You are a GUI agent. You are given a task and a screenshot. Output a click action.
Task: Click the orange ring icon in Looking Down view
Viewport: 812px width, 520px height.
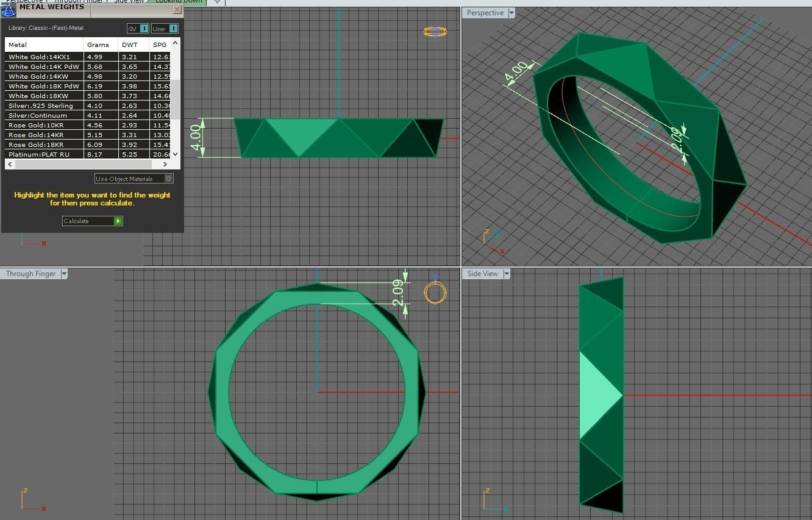(435, 32)
